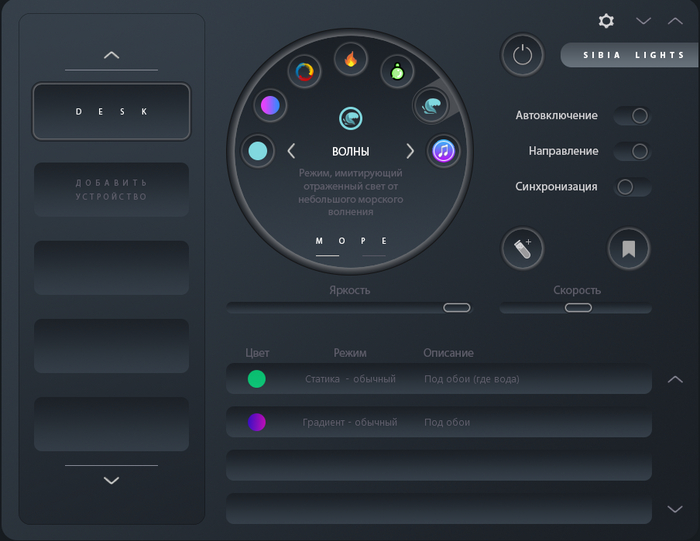
Task: Go to next mode with right chevron
Action: [410, 151]
